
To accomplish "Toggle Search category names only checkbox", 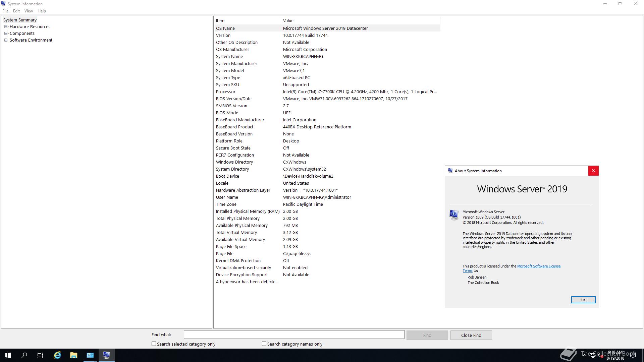I will [x=264, y=344].
